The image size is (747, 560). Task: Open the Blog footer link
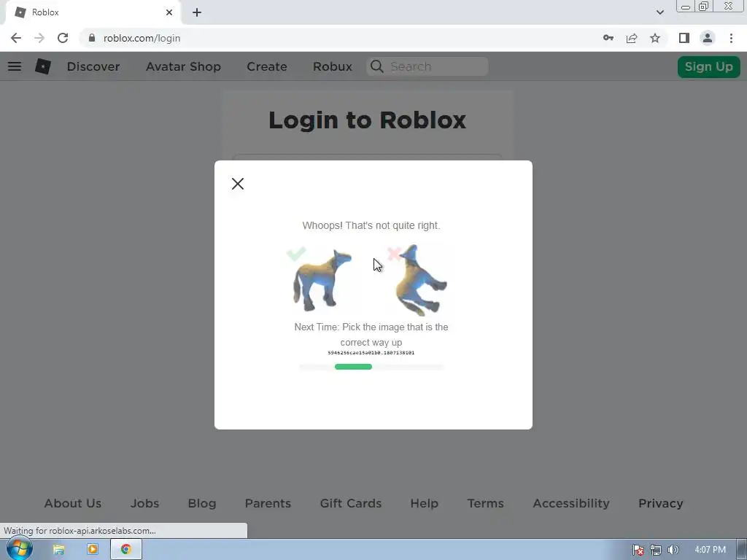click(x=202, y=503)
